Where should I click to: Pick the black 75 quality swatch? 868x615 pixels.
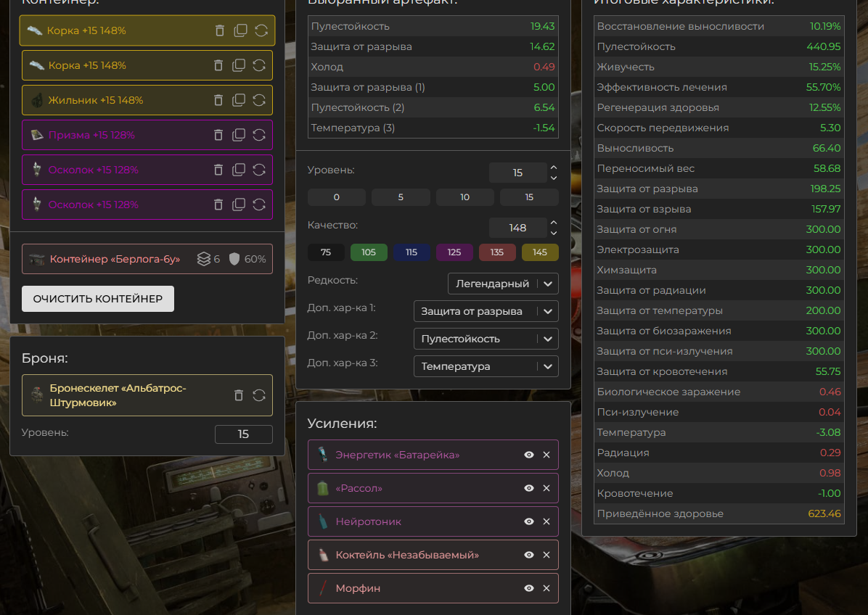(326, 252)
